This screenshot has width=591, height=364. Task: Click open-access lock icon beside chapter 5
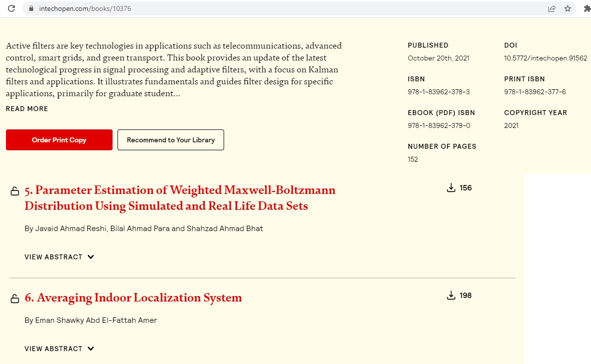[x=15, y=191]
